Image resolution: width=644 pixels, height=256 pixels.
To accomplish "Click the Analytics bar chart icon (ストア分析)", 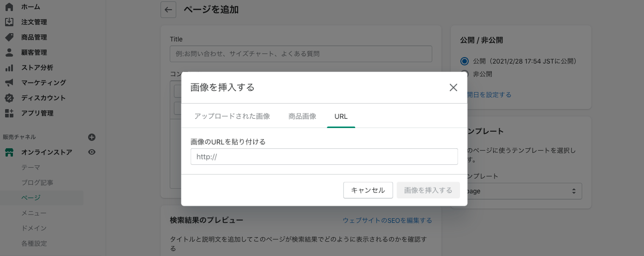I will coord(9,68).
